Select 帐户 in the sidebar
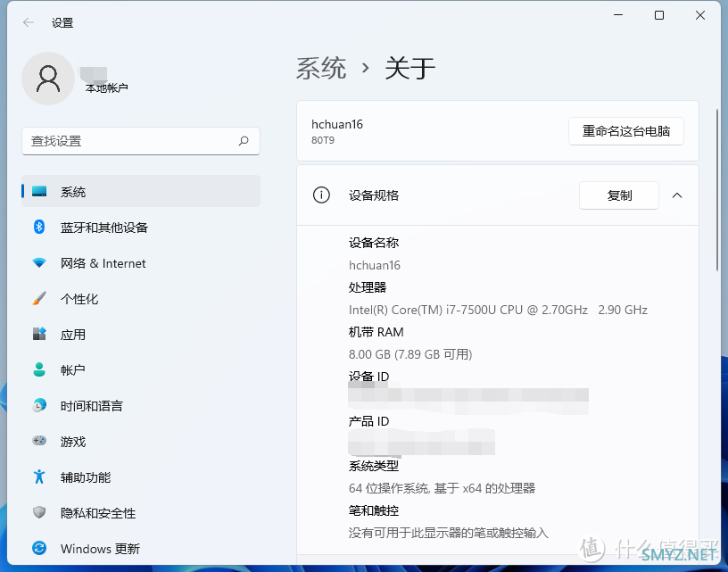Screen dimensions: 728x572 (141, 369)
